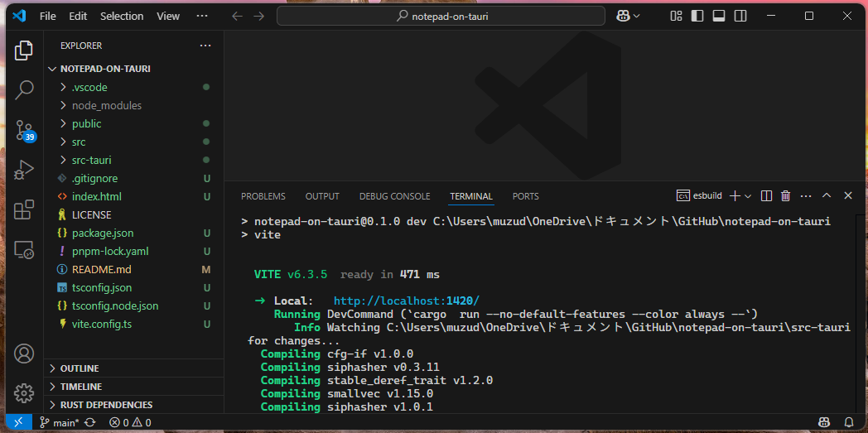Synchronize changes icon in status bar
Screen dimensions: 868x433
click(x=91, y=422)
